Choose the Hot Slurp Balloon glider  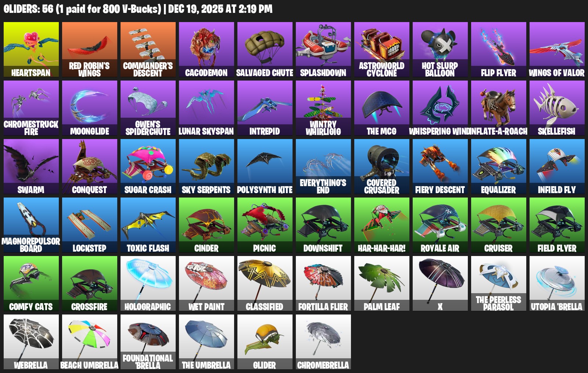pyautogui.click(x=440, y=50)
